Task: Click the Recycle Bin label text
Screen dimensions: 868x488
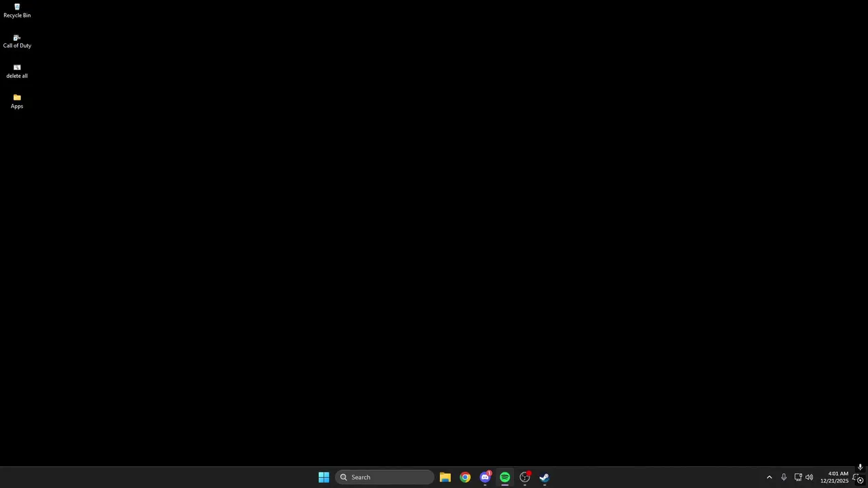Action: (x=17, y=16)
